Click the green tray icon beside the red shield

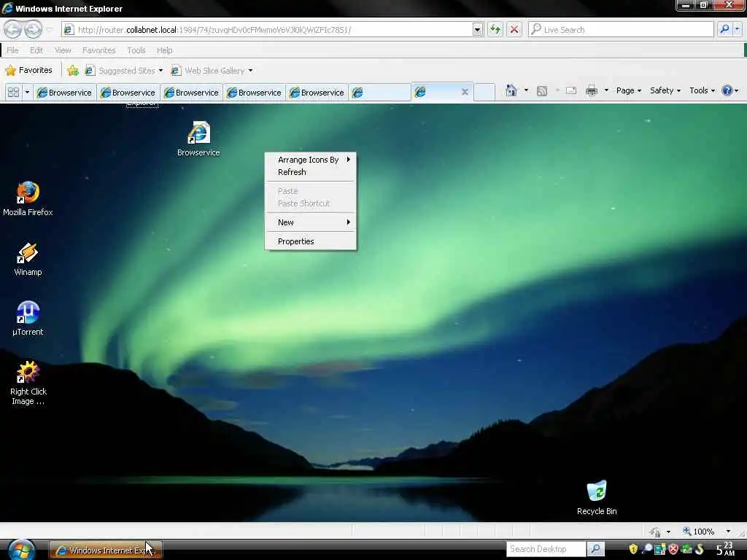tap(686, 549)
